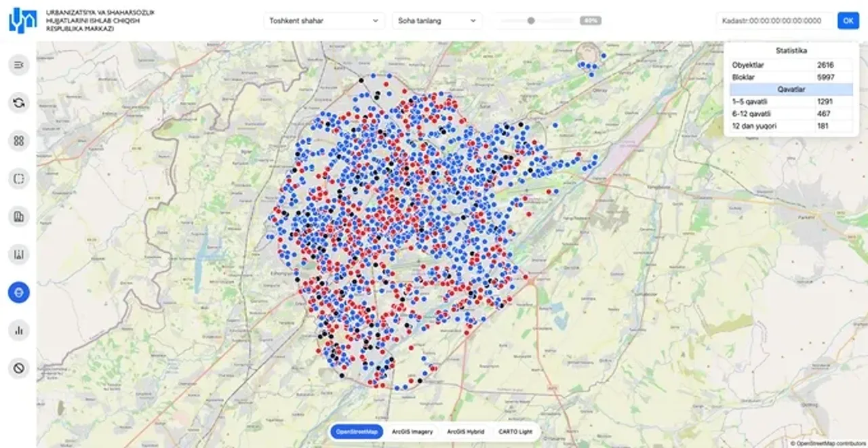Open the Soha tanlang dropdown
This screenshot has height=448, width=868.
point(437,20)
